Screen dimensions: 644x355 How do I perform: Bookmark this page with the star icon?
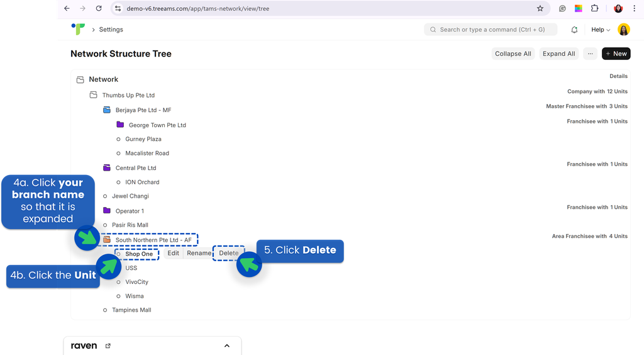click(x=540, y=8)
